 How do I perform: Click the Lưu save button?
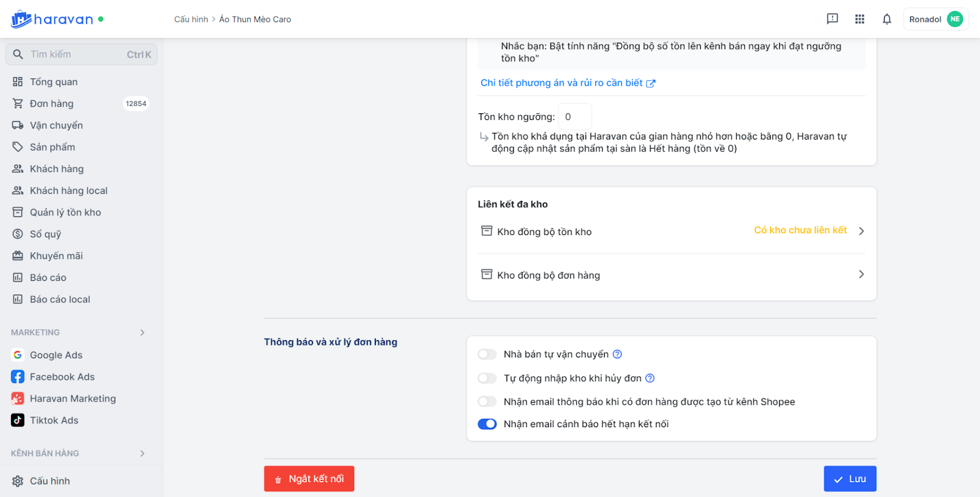point(850,479)
